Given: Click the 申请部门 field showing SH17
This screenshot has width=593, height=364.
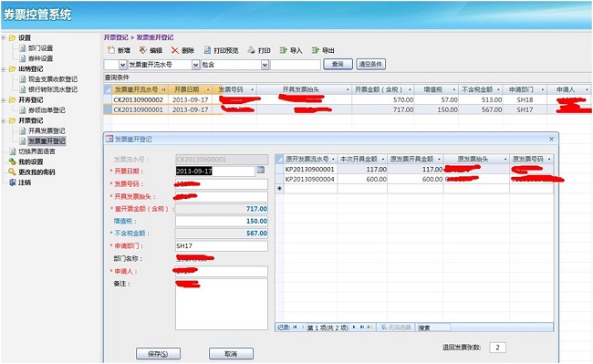Looking at the screenshot, I should (222, 246).
